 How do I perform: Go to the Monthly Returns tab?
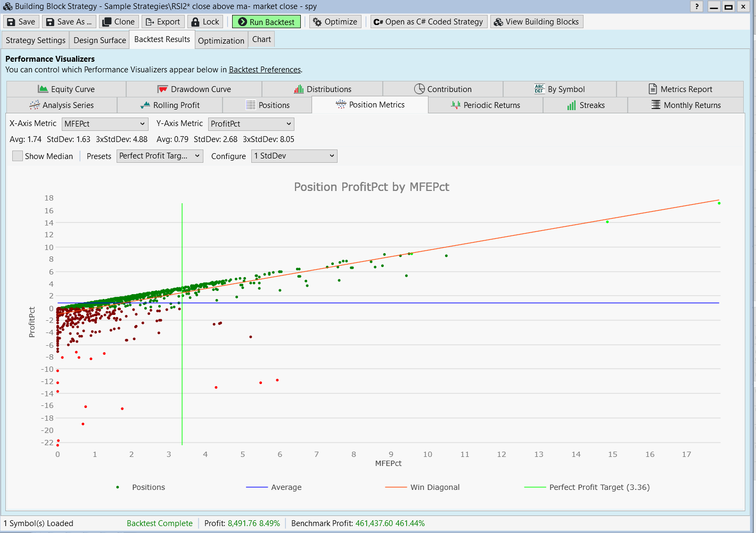(x=686, y=105)
